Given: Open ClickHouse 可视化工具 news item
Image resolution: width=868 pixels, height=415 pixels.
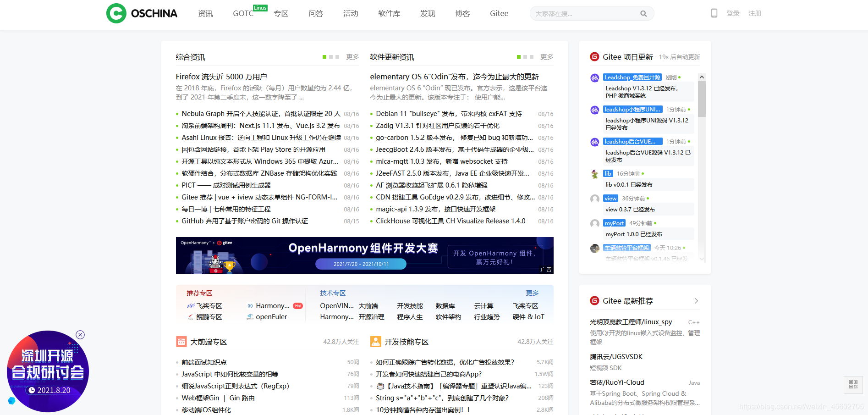Looking at the screenshot, I should (x=450, y=221).
